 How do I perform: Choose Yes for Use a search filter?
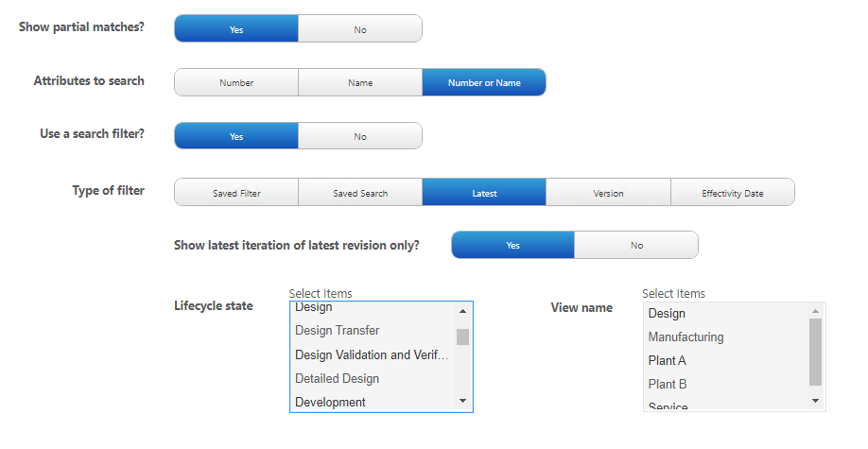236,135
